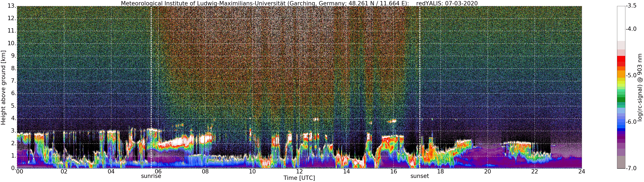Screen dimensions: 644x182
Task: Click the '-7.0' colorbar tick label
Action: click(631, 168)
